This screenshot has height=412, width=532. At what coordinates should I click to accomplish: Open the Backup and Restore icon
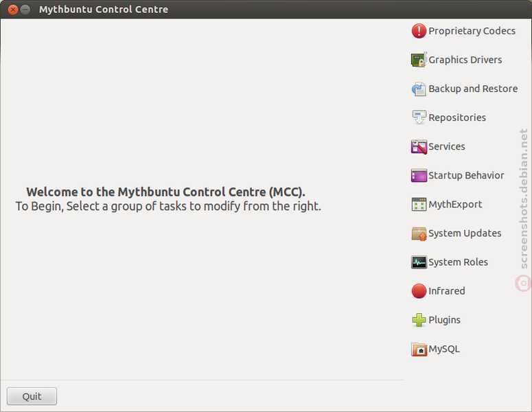[419, 89]
